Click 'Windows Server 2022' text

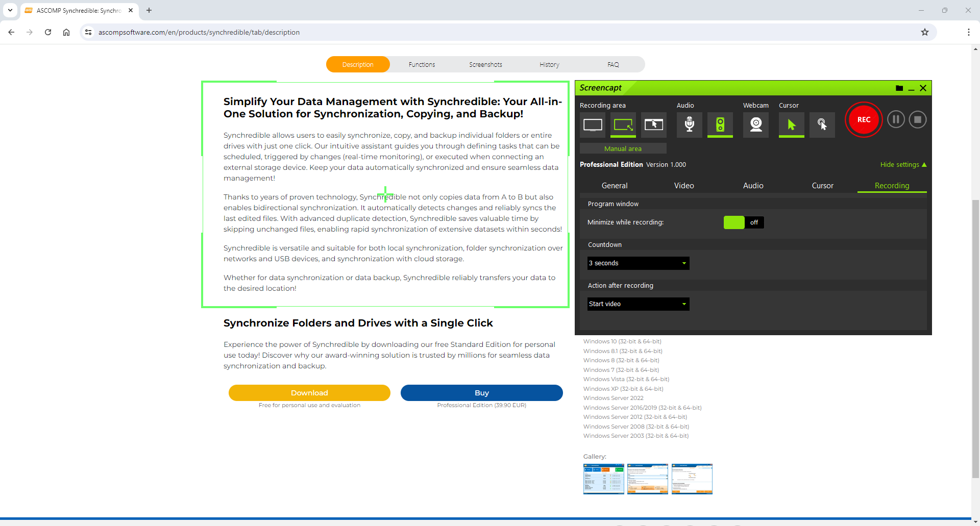[614, 398]
